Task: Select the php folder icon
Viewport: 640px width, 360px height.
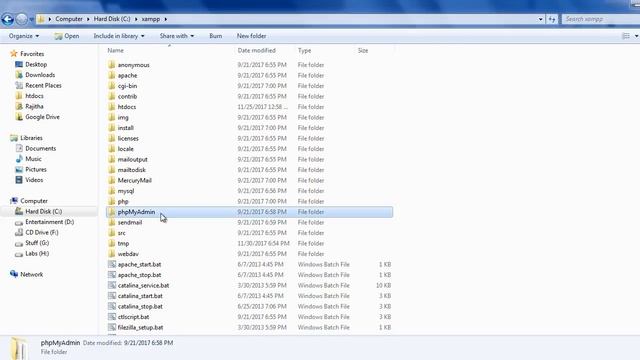Action: tap(112, 201)
